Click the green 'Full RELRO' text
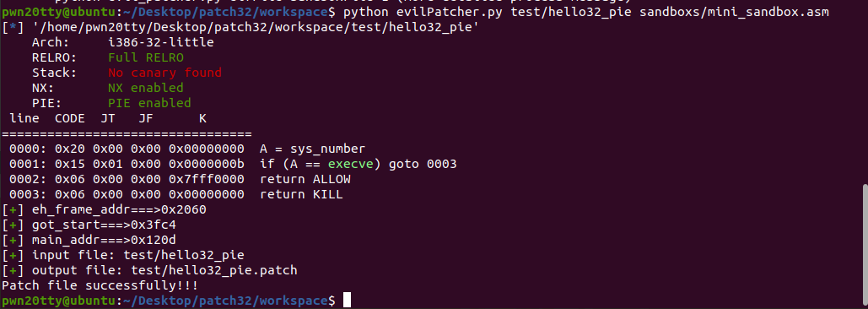Viewport: 868px width, 309px height. click(x=146, y=57)
